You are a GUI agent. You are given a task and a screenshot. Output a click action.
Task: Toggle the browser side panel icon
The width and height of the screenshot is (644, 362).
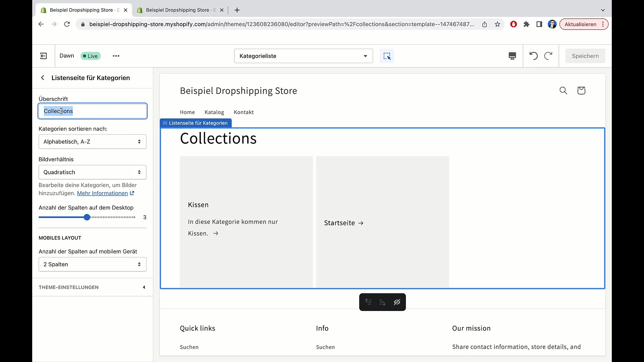coord(539,24)
